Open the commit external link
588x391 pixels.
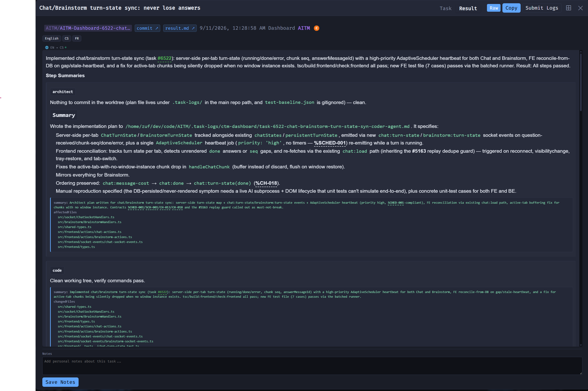pyautogui.click(x=147, y=28)
